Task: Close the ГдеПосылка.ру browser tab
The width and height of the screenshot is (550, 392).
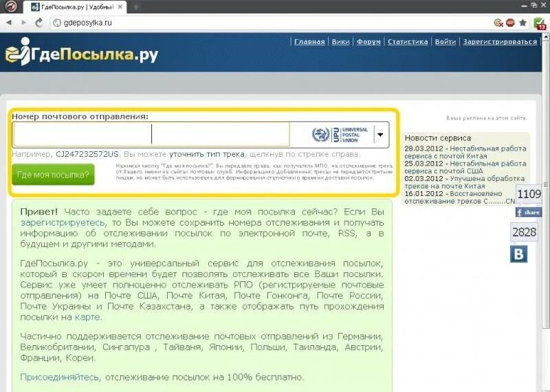Action: 120,7
